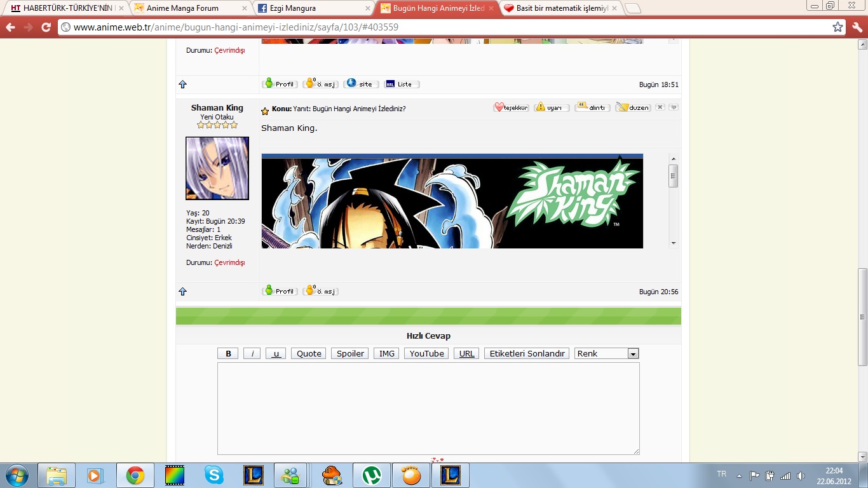
Task: Click the taskbar clock 22:04
Action: click(x=834, y=471)
